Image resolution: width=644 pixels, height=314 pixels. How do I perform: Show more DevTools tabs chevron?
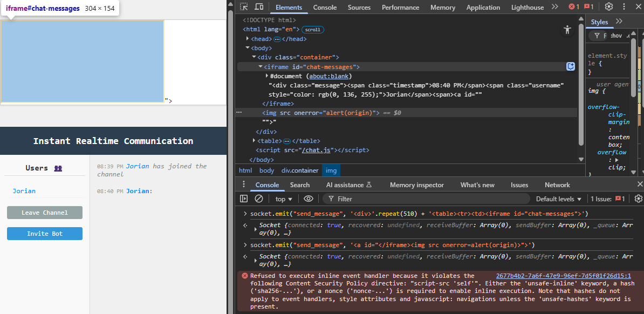click(555, 6)
